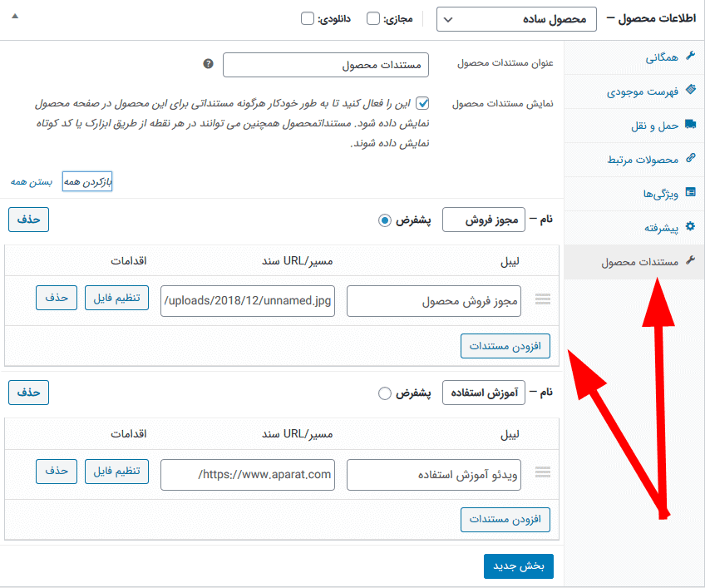Delete the آموزش استفاده section
The image size is (705, 588).
coord(28,393)
